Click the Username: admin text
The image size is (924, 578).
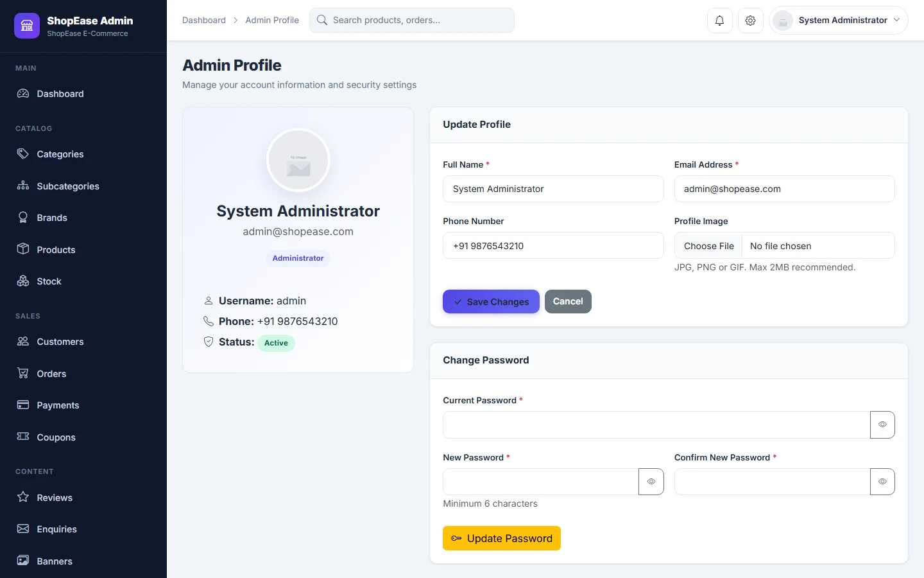[x=262, y=301]
